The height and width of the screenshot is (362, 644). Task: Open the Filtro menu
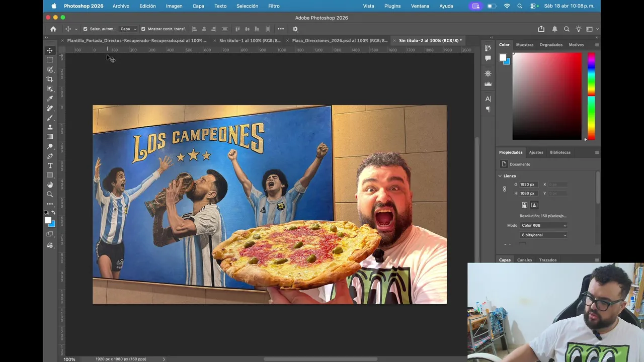(x=274, y=6)
